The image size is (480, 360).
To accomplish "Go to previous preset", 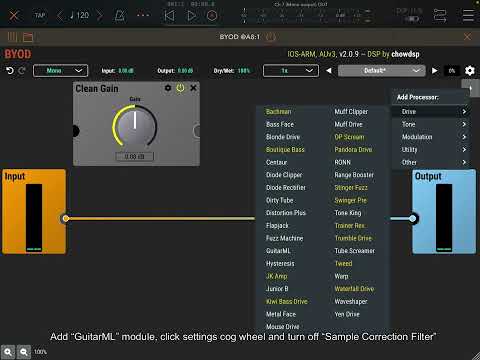I will (x=329, y=71).
